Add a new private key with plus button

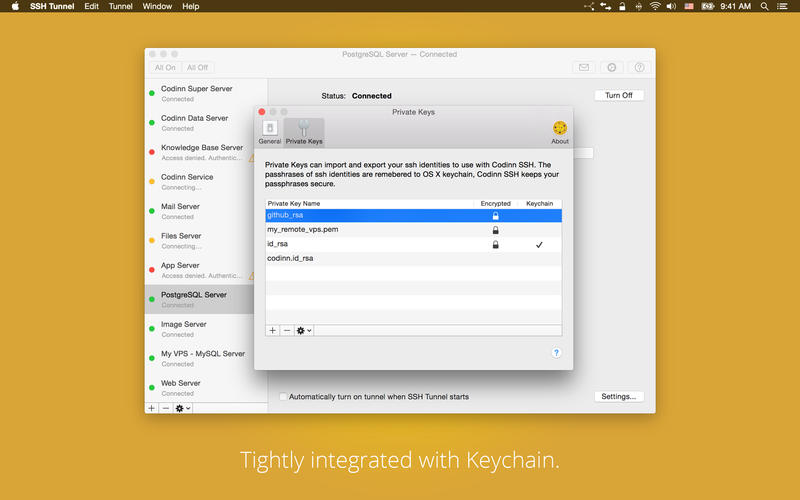point(273,330)
